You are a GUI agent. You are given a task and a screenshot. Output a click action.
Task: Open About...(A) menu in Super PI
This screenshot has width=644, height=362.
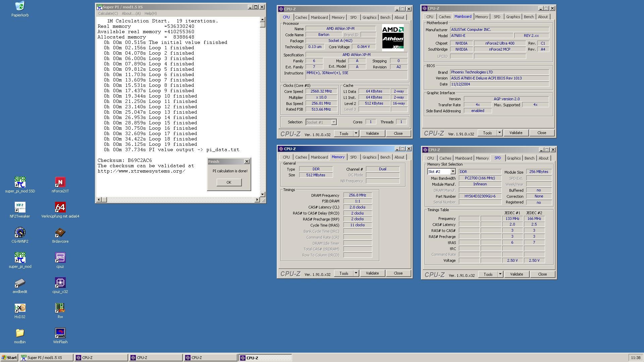[131, 13]
